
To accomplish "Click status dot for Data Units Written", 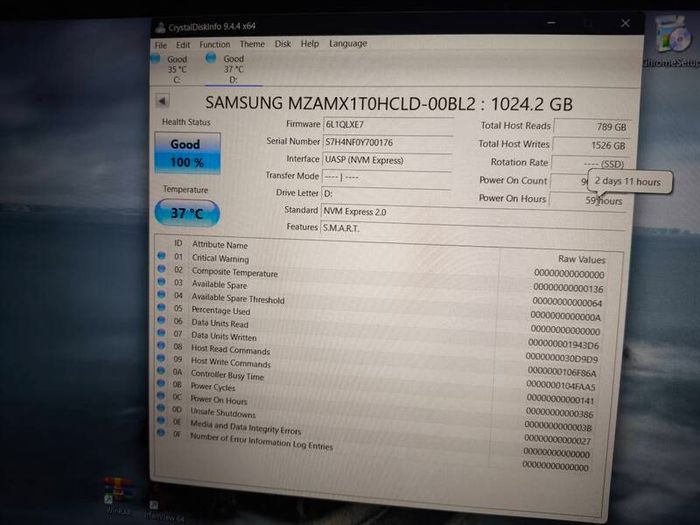I will [162, 333].
